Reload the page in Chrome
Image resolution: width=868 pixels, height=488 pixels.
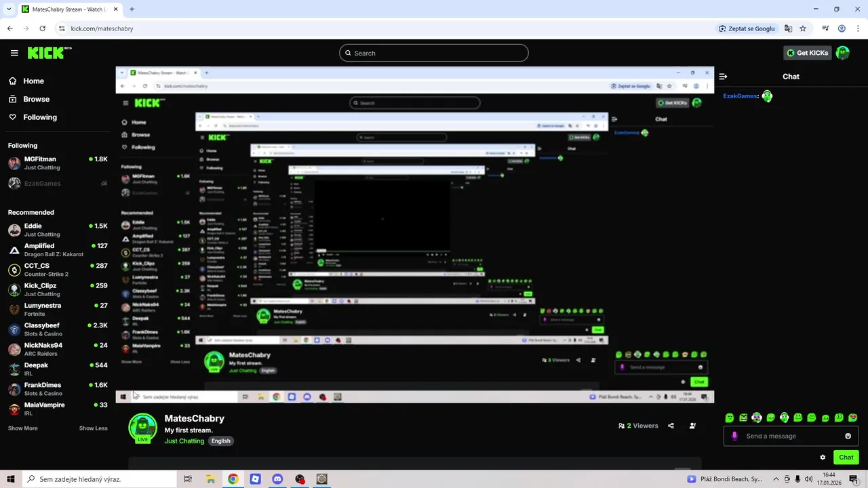coord(42,28)
